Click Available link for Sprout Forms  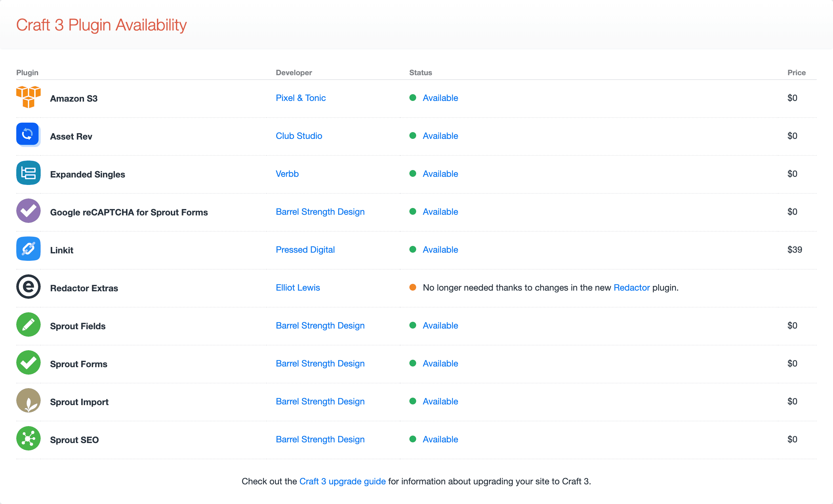[x=440, y=363]
